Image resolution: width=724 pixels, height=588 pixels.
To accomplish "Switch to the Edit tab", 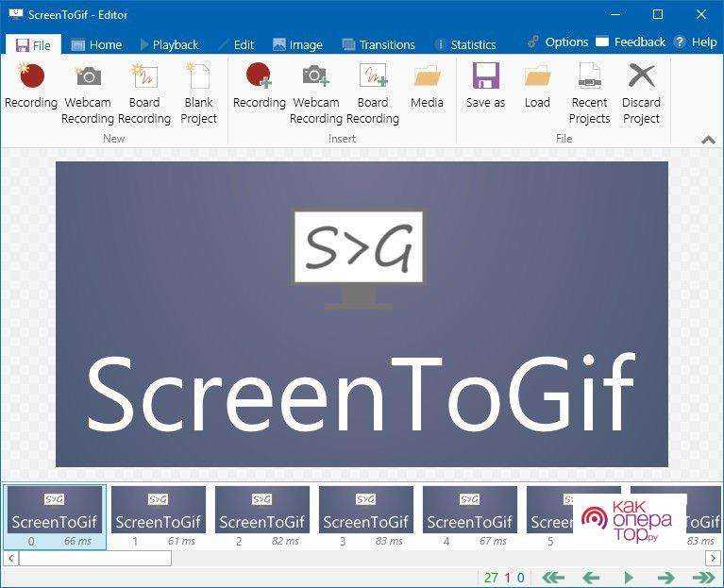I will (236, 44).
